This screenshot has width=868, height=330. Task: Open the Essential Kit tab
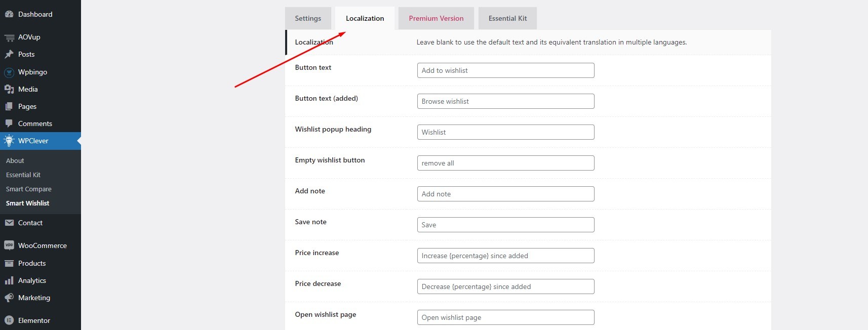[507, 19]
